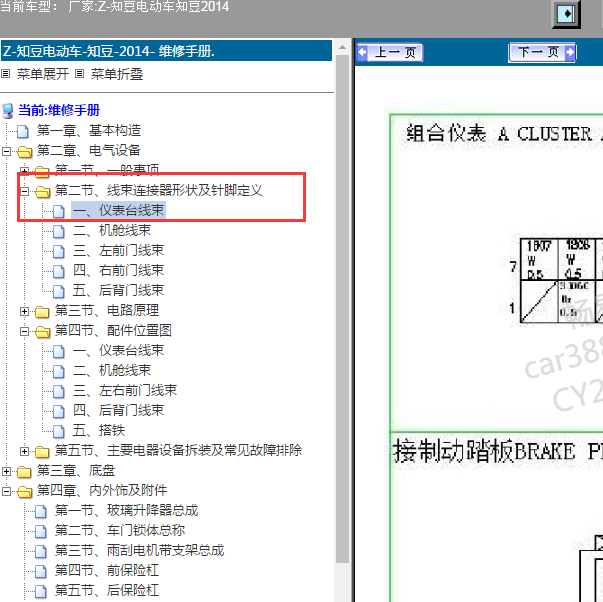Click page icon beside 第三节、雨刮电机带支架总成
Viewport: 603px width, 602px height.
(x=41, y=551)
